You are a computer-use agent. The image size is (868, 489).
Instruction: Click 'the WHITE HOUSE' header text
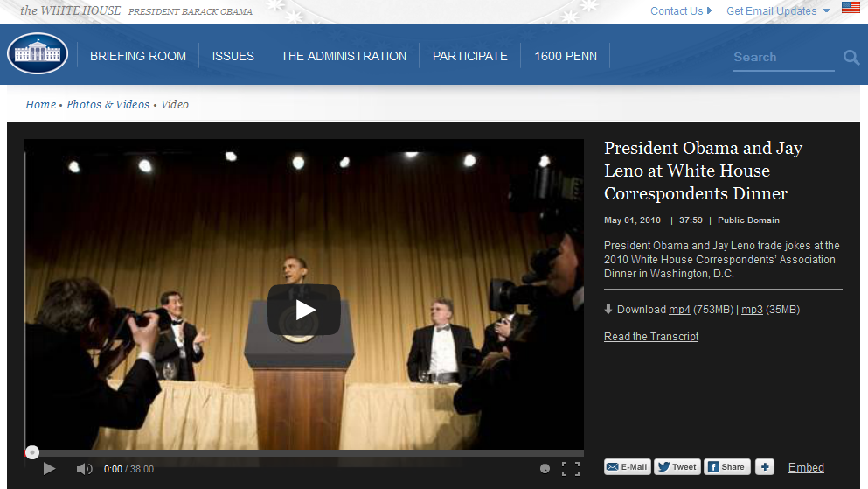70,10
